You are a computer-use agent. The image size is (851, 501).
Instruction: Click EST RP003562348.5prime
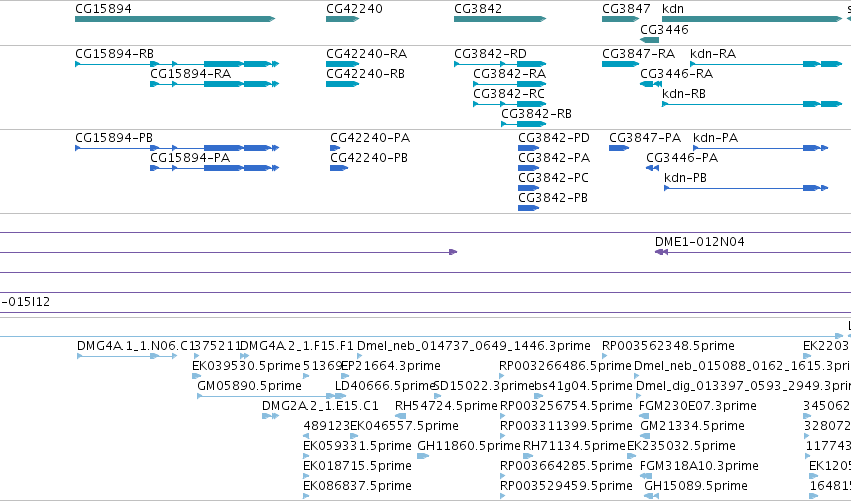[668, 346]
